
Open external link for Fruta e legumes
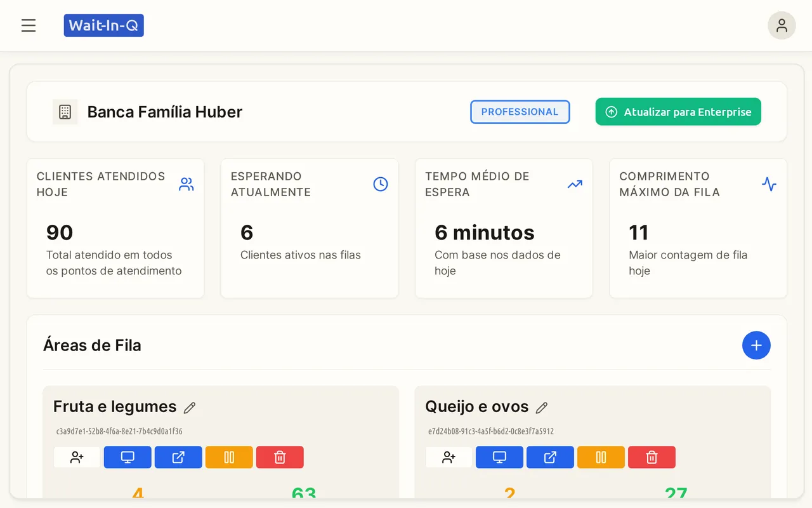point(178,457)
